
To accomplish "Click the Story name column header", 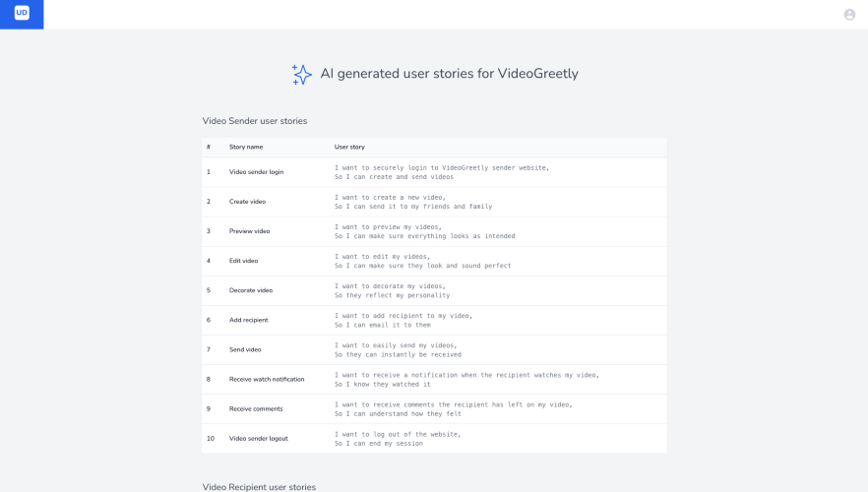I will click(x=246, y=148).
